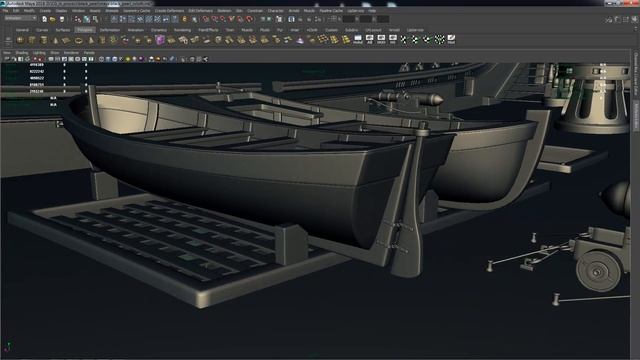This screenshot has height=360, width=640.
Task: Switch to the Dynamics shelf tab
Action: [x=159, y=30]
